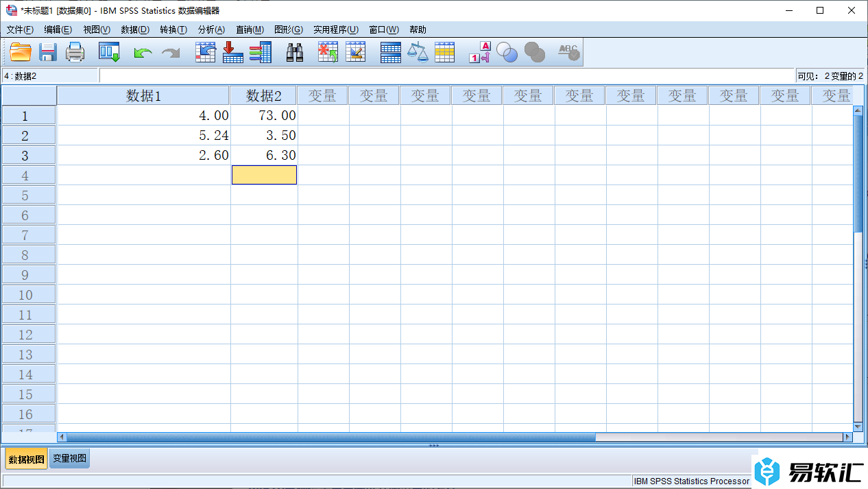Click the Insert Variable toolbar icon
Screen dimensions: 868x489
(355, 52)
